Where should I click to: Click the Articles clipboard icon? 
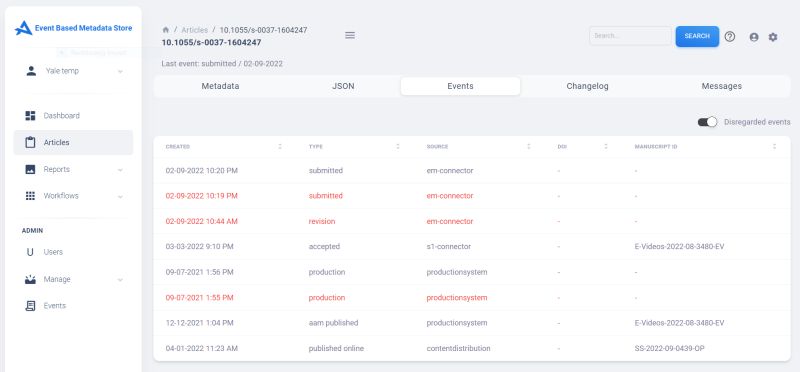[x=30, y=142]
